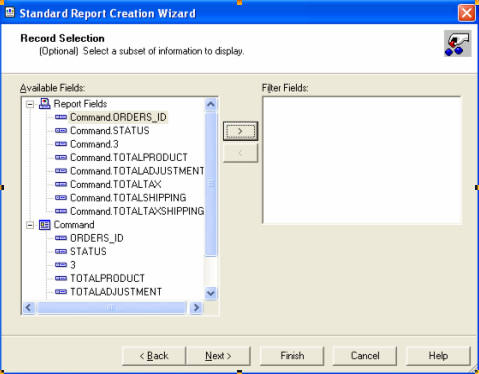Image resolution: width=479 pixels, height=374 pixels.
Task: Select field 3 under Command table
Action: (x=73, y=265)
